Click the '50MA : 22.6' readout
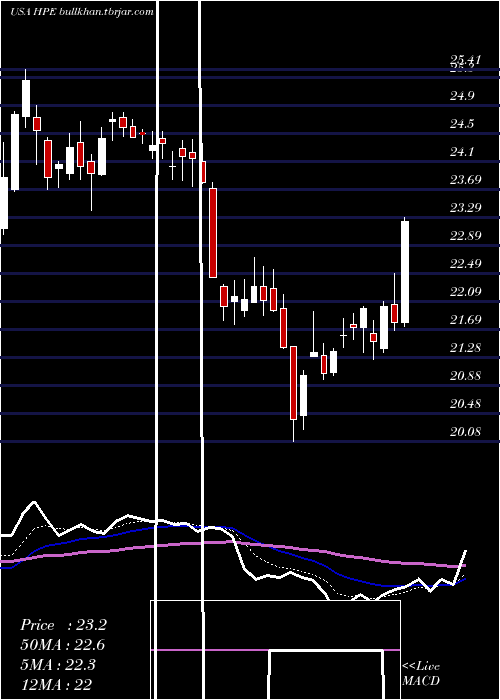Image resolution: width=500 pixels, height=700 pixels. (63, 645)
